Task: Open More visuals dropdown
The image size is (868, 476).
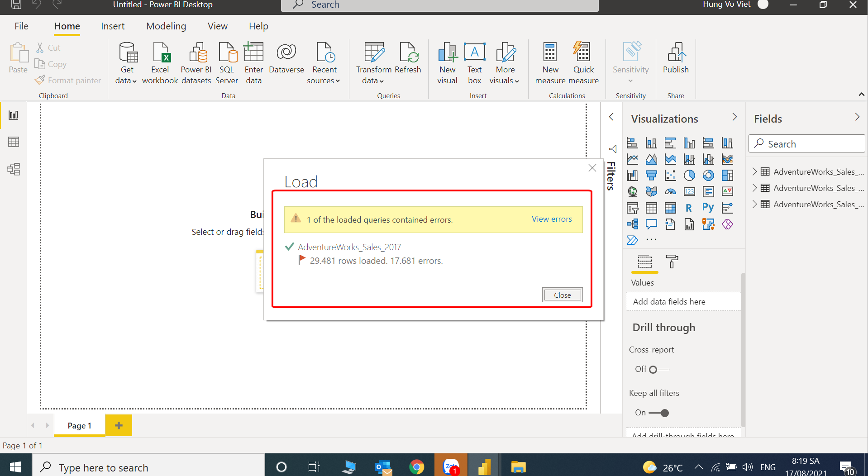Action: [505, 63]
